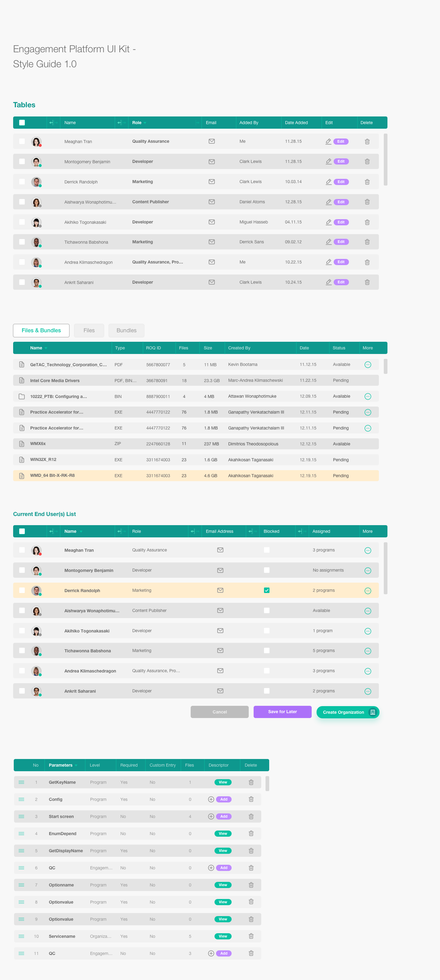Viewport: 440px width, 980px height.
Task: Click Assigned column header in end user list
Action: [321, 531]
